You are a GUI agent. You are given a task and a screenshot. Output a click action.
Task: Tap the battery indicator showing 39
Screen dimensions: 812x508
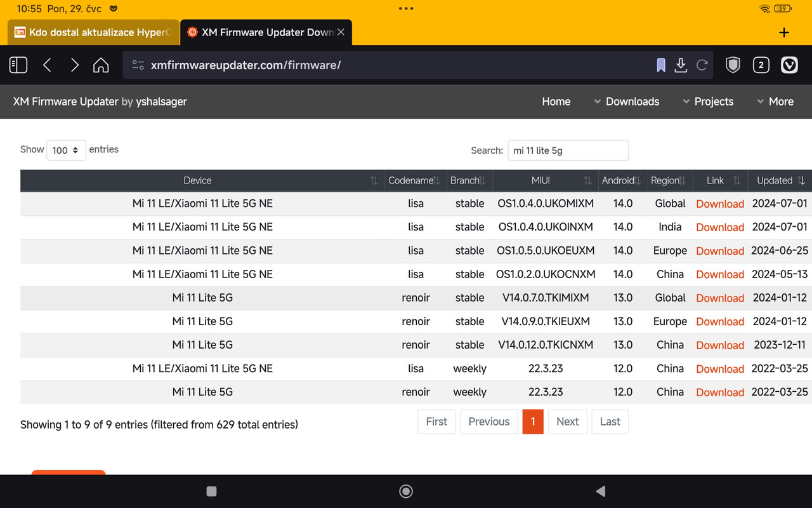tap(783, 9)
